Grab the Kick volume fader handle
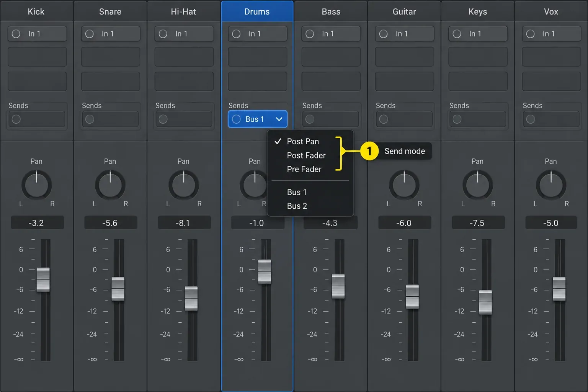The width and height of the screenshot is (588, 392). point(43,280)
